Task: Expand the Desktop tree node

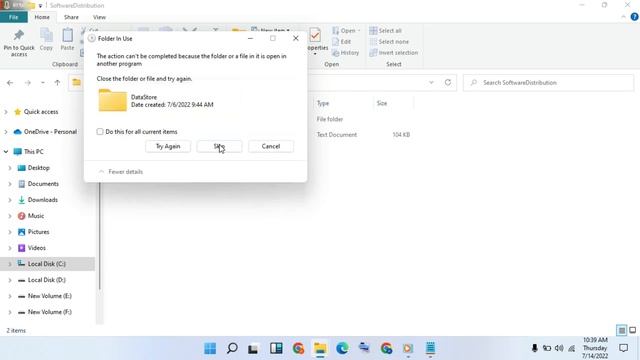Action: (x=10, y=168)
